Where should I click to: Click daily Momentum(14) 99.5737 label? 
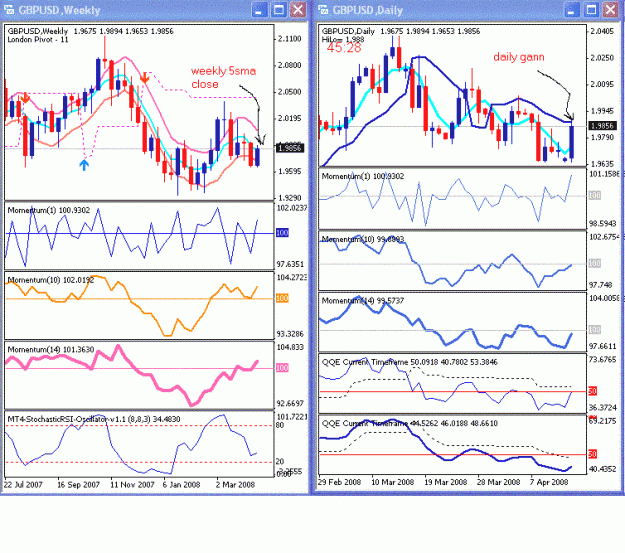pyautogui.click(x=363, y=301)
